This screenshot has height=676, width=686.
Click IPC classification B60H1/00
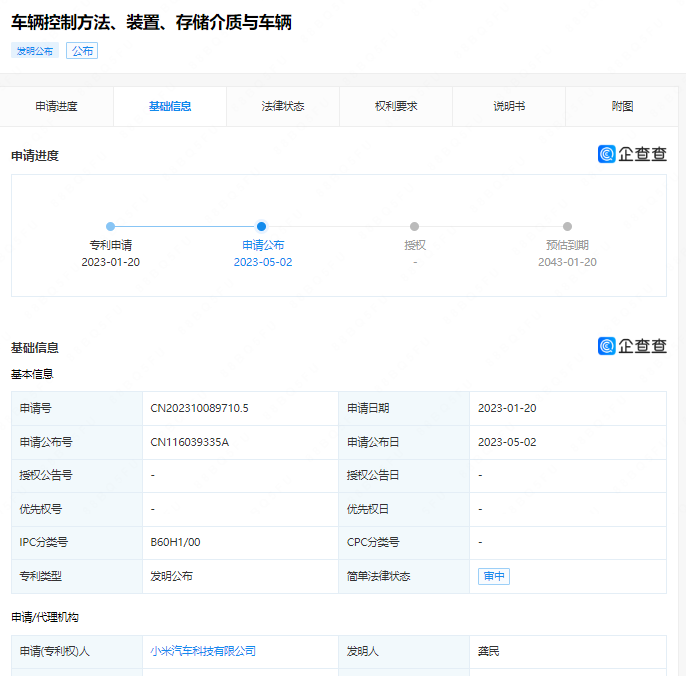click(x=175, y=542)
